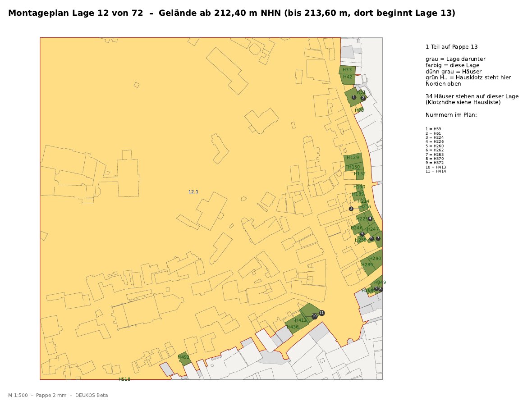The height and width of the screenshot is (401, 532).
Task: Click '(Klotzhöhe siehe Hausliste)' note
Action: click(463, 102)
